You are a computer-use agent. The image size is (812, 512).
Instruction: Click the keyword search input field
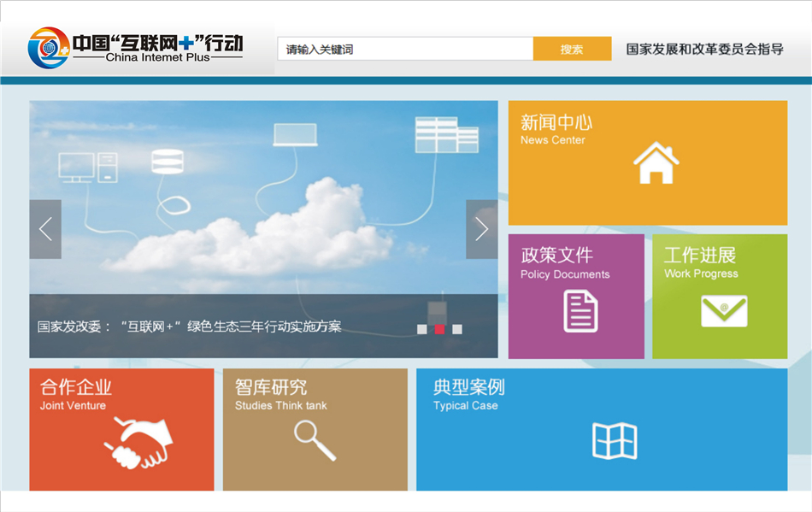click(405, 50)
